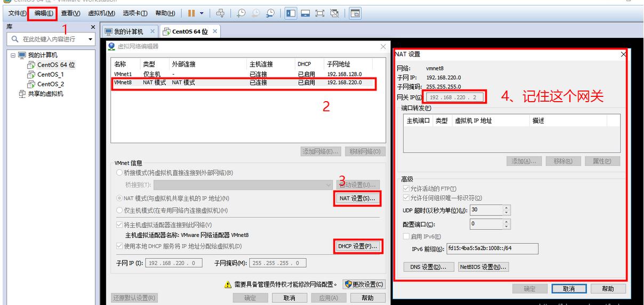Screen dimensions: 644x305
Task: Close the 虚拟网络编辑器 dialog
Action: [383, 47]
